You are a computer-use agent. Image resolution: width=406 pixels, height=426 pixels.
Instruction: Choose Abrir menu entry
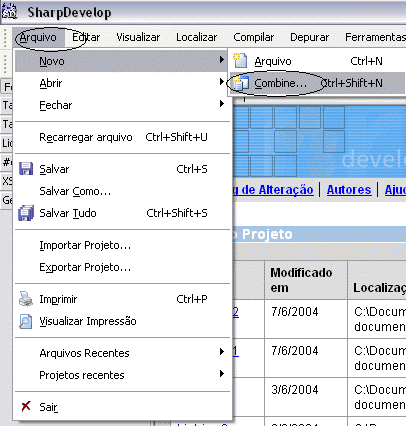click(x=121, y=83)
